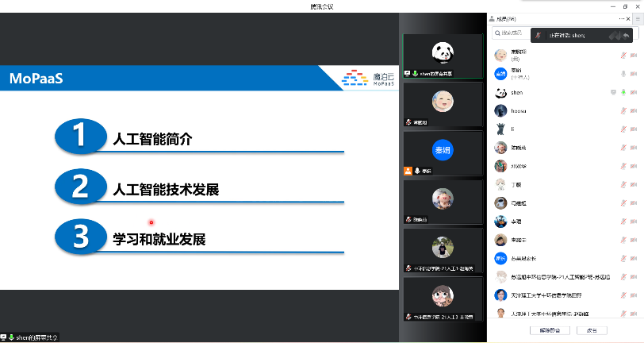Screen dimensions: 644x343
Task: Click the screen-share icon in the bottom status bar
Action: (5, 337)
